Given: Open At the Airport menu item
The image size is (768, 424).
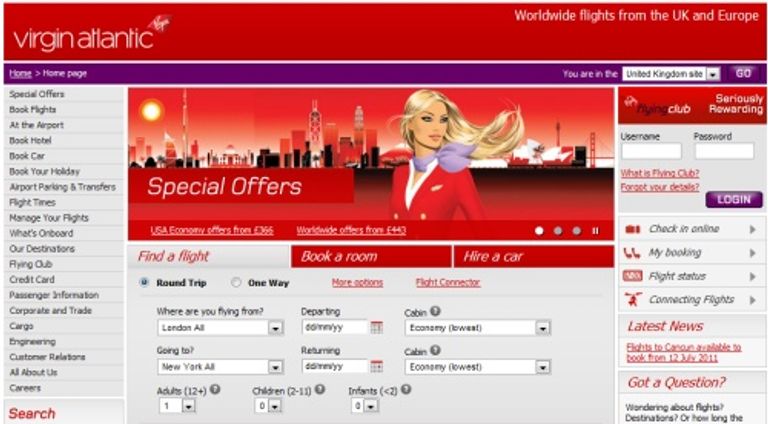Looking at the screenshot, I should [x=64, y=125].
